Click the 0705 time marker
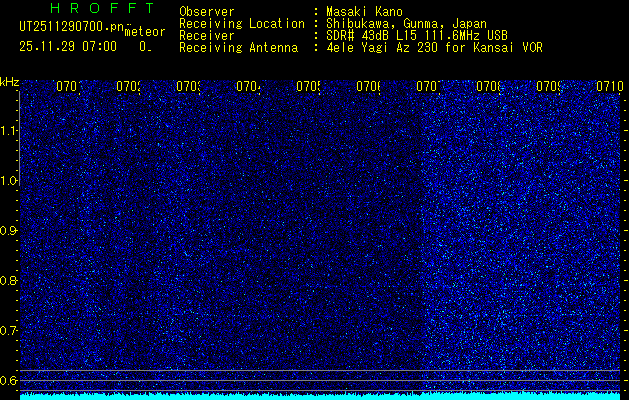Image resolution: width=629 pixels, height=400 pixels. click(308, 86)
